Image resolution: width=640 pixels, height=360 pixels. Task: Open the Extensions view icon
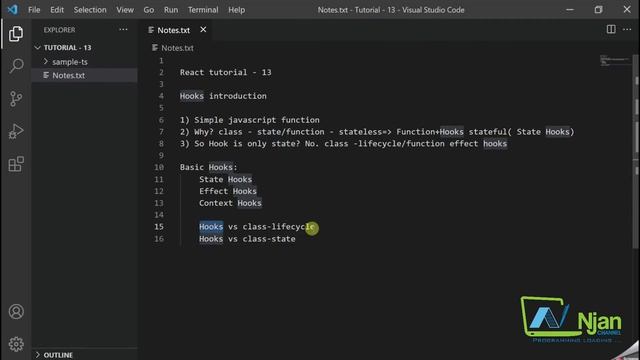(x=16, y=164)
